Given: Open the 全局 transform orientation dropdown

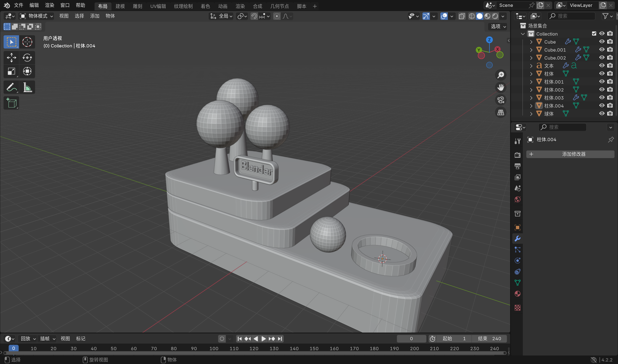Looking at the screenshot, I should click(x=222, y=16).
